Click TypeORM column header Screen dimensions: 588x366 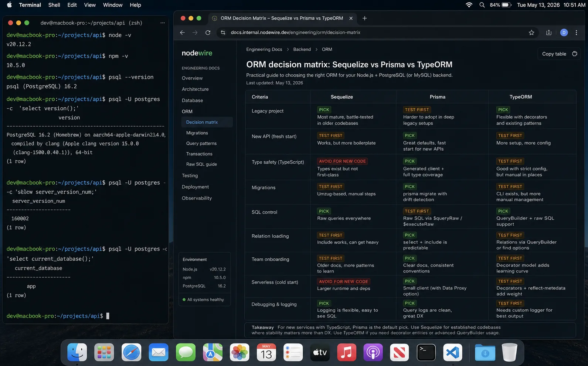pyautogui.click(x=521, y=97)
